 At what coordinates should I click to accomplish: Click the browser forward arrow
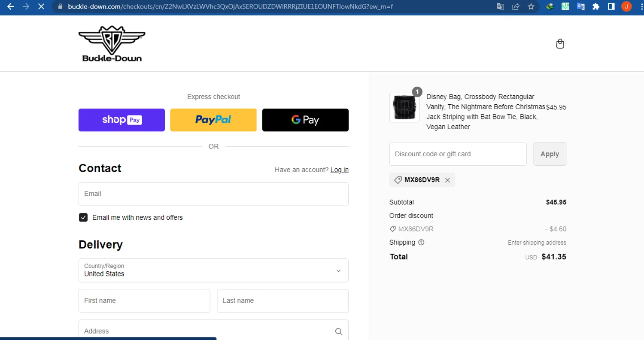point(26,6)
